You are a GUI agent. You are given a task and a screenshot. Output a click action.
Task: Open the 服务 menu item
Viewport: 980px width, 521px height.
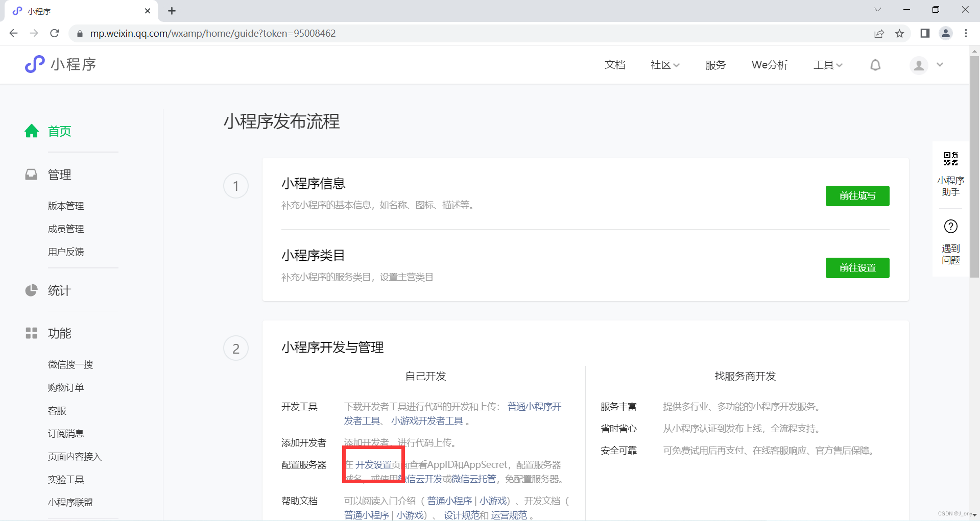click(x=715, y=65)
